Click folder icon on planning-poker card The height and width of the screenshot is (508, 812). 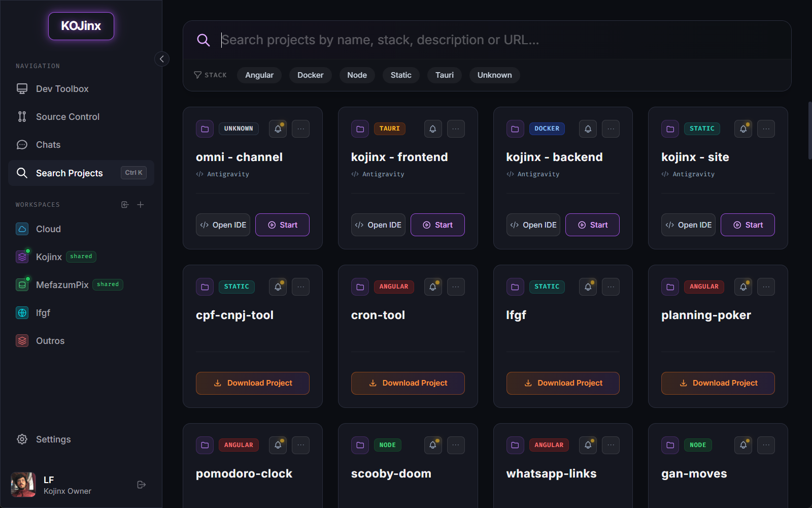tap(670, 287)
